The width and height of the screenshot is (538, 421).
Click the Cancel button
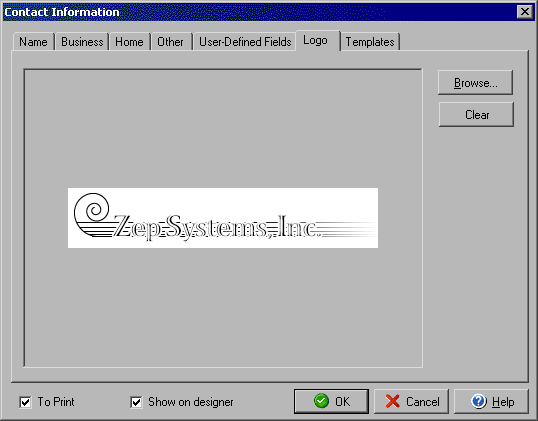(411, 401)
